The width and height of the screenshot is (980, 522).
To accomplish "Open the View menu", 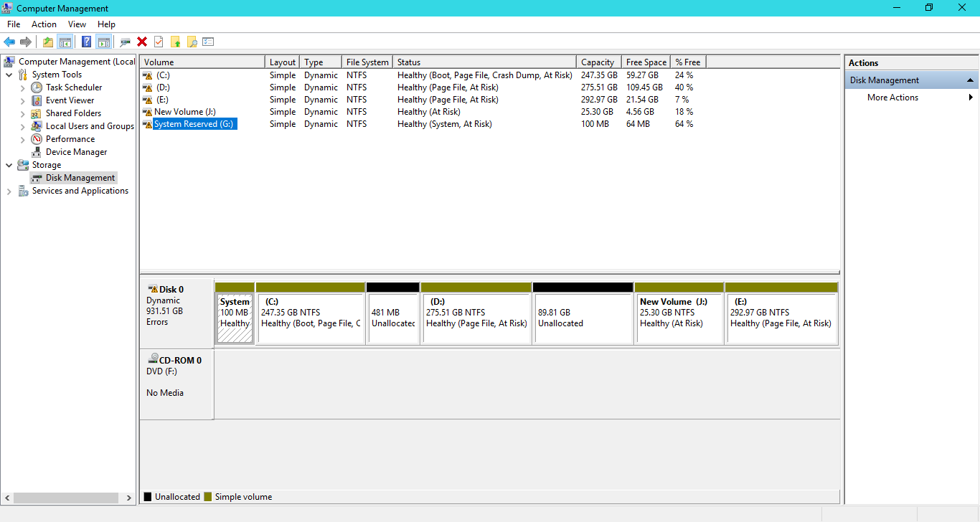I will [x=77, y=24].
